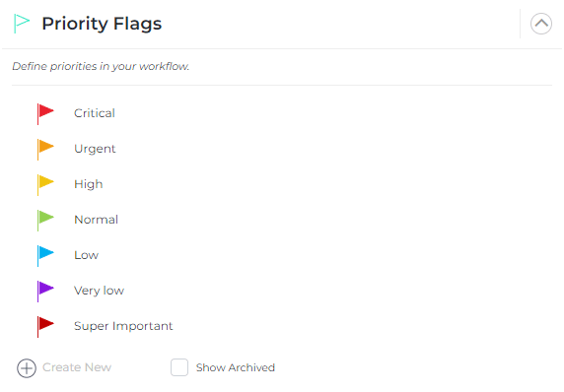Click the Show Archived label
This screenshot has height=392, width=564.
click(236, 367)
